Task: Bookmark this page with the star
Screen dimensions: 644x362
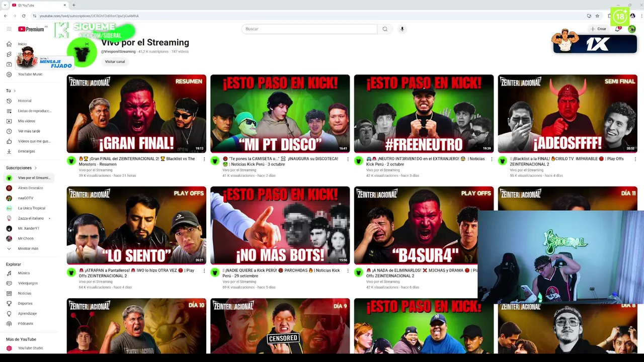Action: click(597, 16)
